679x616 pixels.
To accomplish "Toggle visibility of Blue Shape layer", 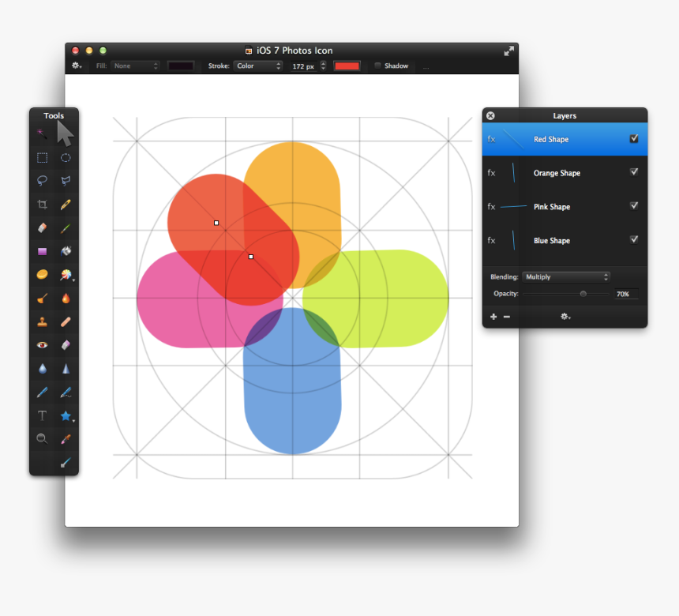I will (x=634, y=239).
